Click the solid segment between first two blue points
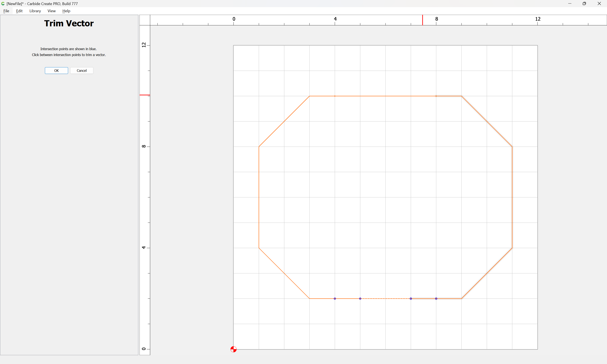Viewport: 607px width, 364px height. coord(347,298)
